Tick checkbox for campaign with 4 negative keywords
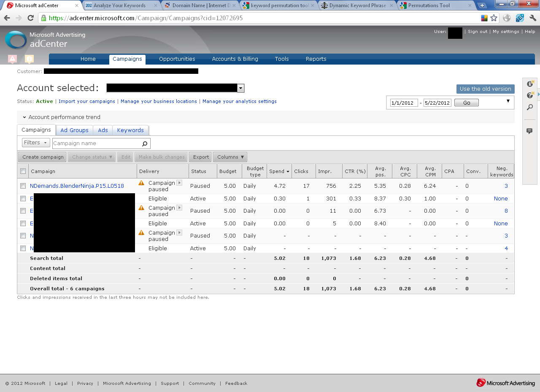This screenshot has width=540, height=392. pyautogui.click(x=23, y=248)
